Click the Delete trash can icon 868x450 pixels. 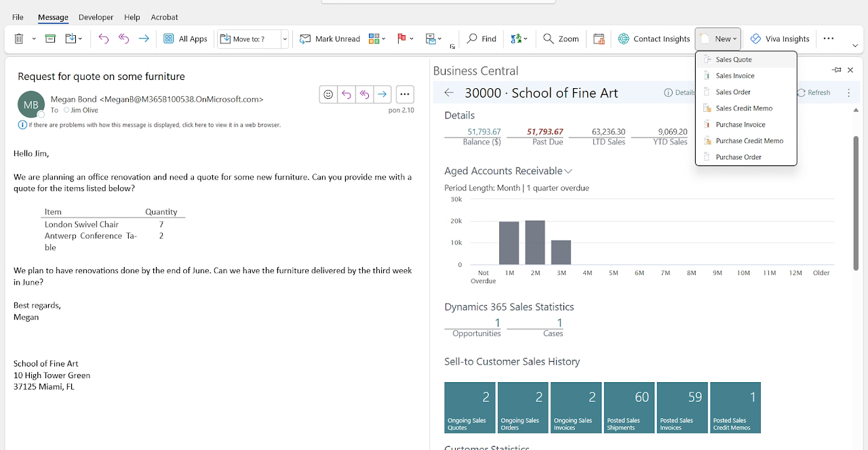pyautogui.click(x=19, y=39)
